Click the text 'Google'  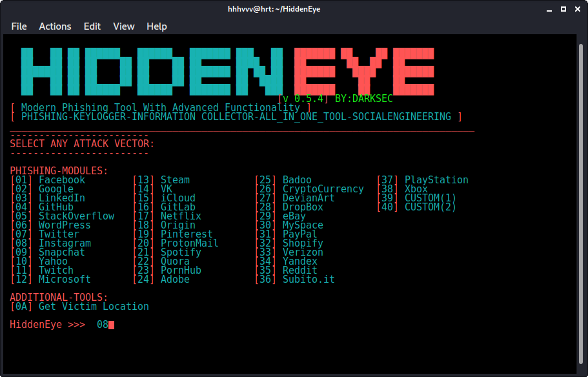pyautogui.click(x=56, y=189)
